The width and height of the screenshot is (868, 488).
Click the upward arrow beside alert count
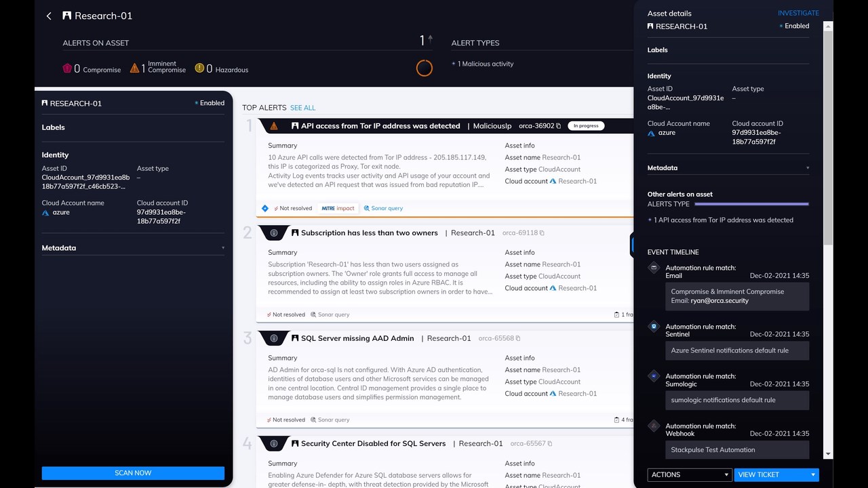click(430, 39)
